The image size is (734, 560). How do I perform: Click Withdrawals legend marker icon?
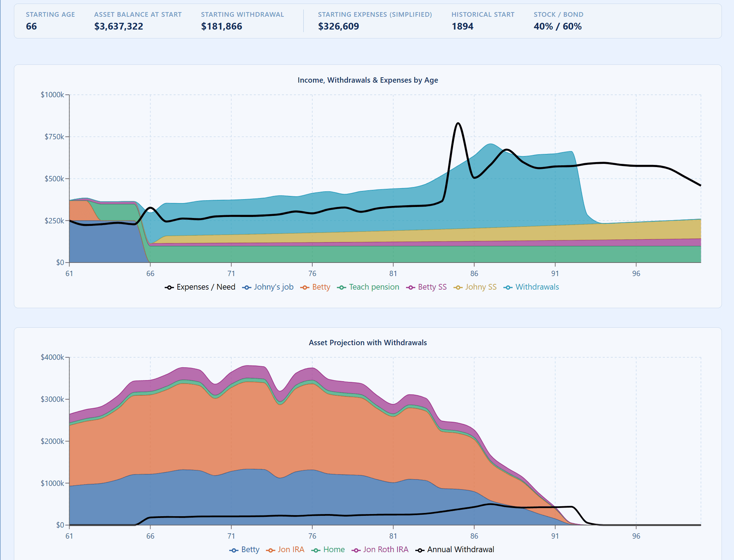click(508, 287)
